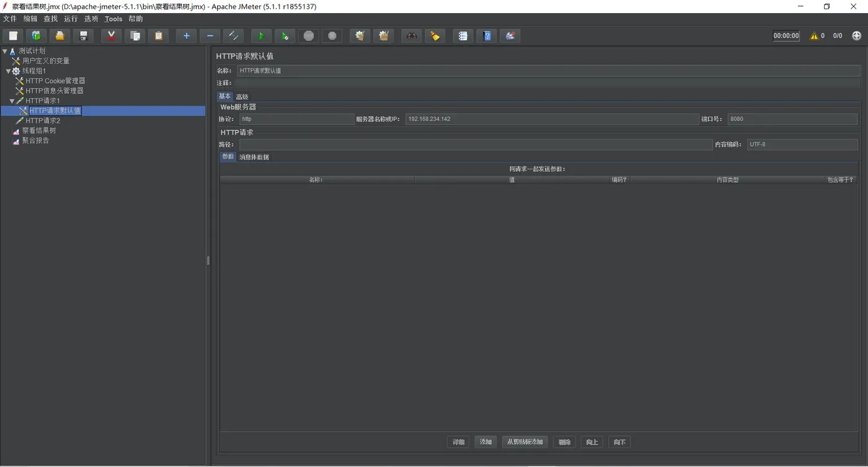Switch to the 高级 tab
The height and width of the screenshot is (467, 868).
pos(242,97)
